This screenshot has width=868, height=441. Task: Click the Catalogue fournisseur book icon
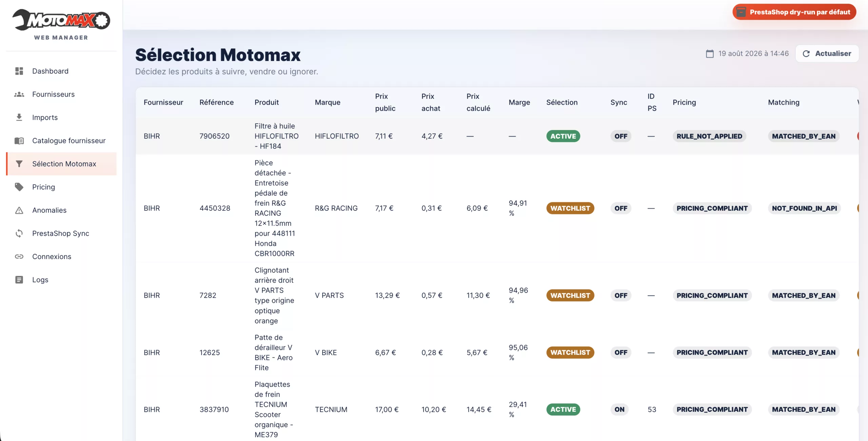(x=19, y=141)
